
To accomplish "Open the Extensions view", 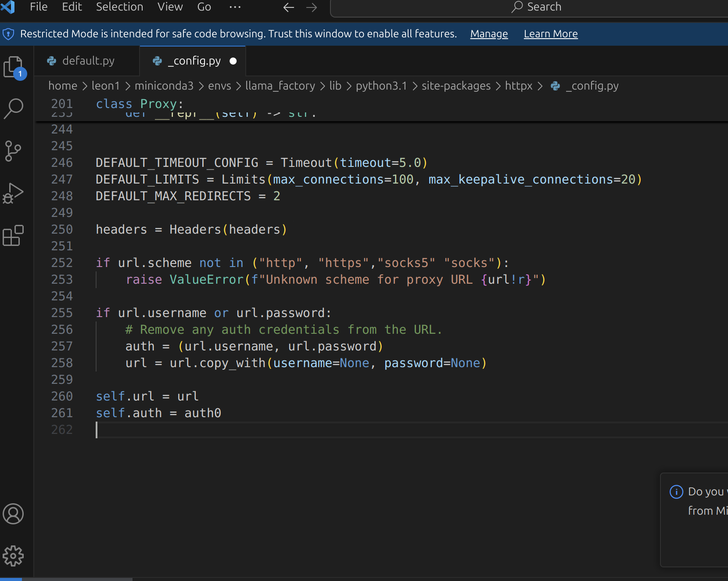I will click(x=14, y=236).
